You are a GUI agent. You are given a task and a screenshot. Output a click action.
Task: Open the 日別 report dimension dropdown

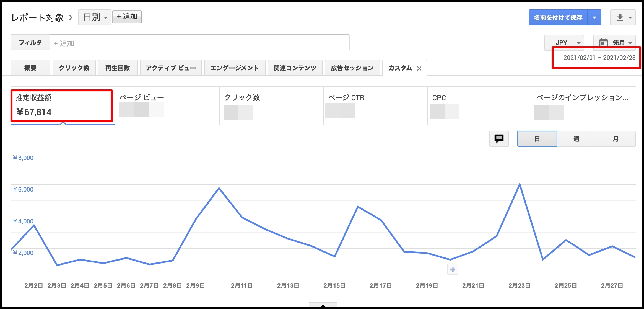point(95,17)
